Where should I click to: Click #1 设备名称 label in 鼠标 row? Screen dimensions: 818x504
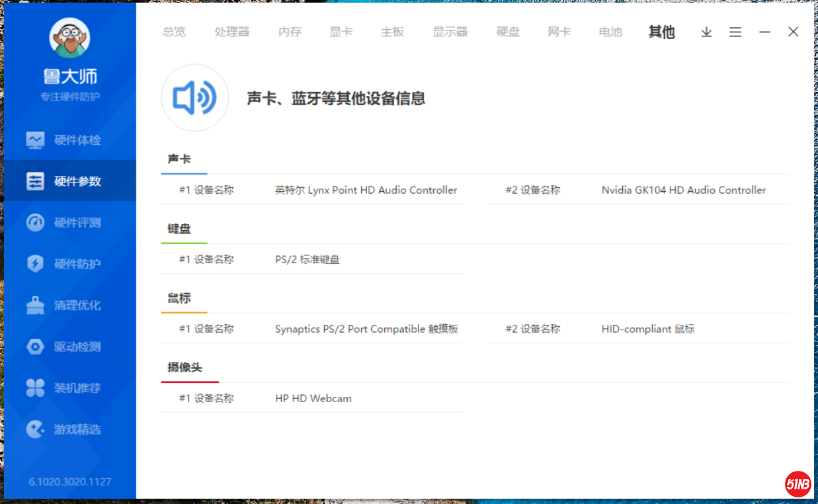(206, 329)
